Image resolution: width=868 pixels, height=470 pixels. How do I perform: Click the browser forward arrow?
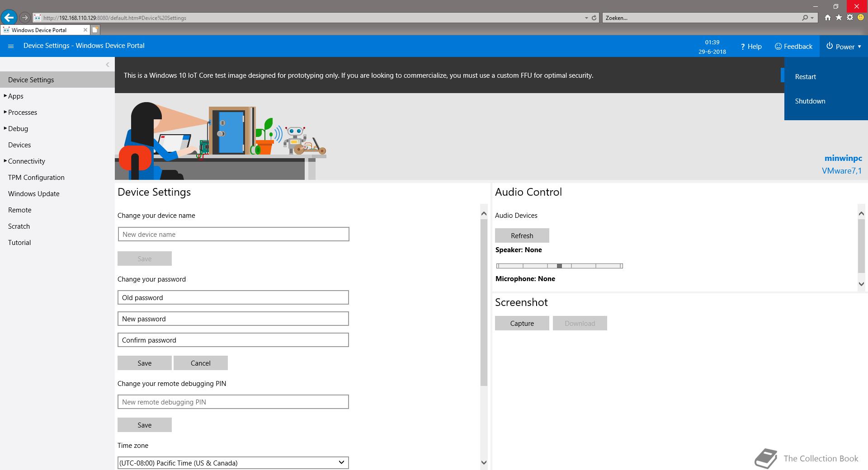pyautogui.click(x=25, y=18)
